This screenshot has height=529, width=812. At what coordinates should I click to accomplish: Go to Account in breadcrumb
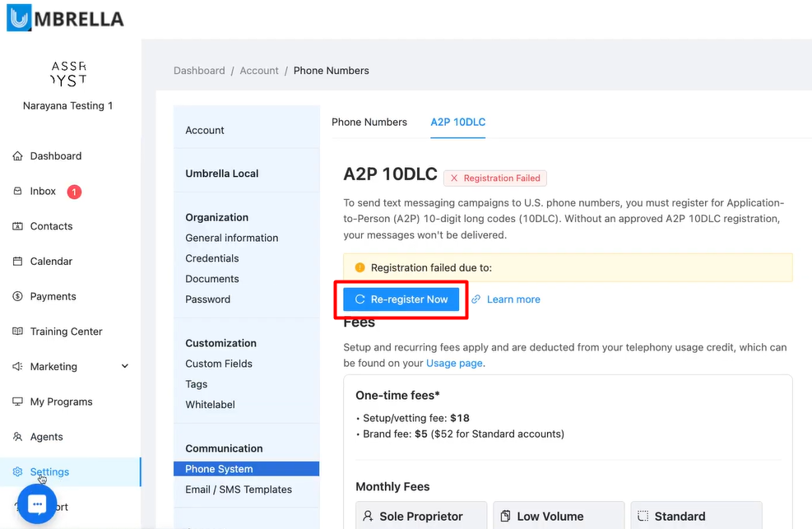click(x=259, y=71)
